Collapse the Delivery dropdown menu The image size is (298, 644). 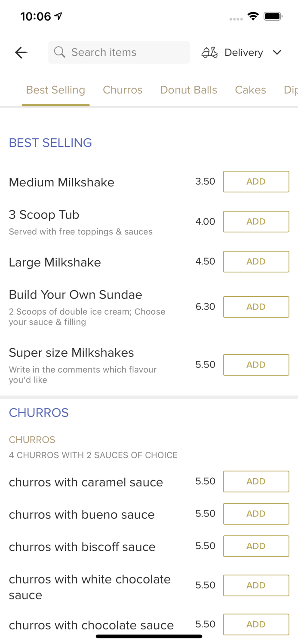coord(277,52)
